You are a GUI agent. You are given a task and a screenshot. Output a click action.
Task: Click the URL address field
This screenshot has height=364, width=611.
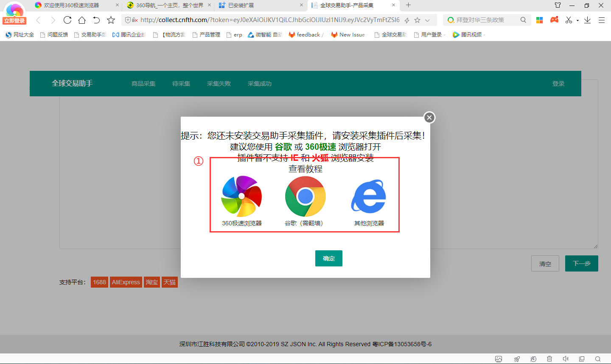(270, 20)
